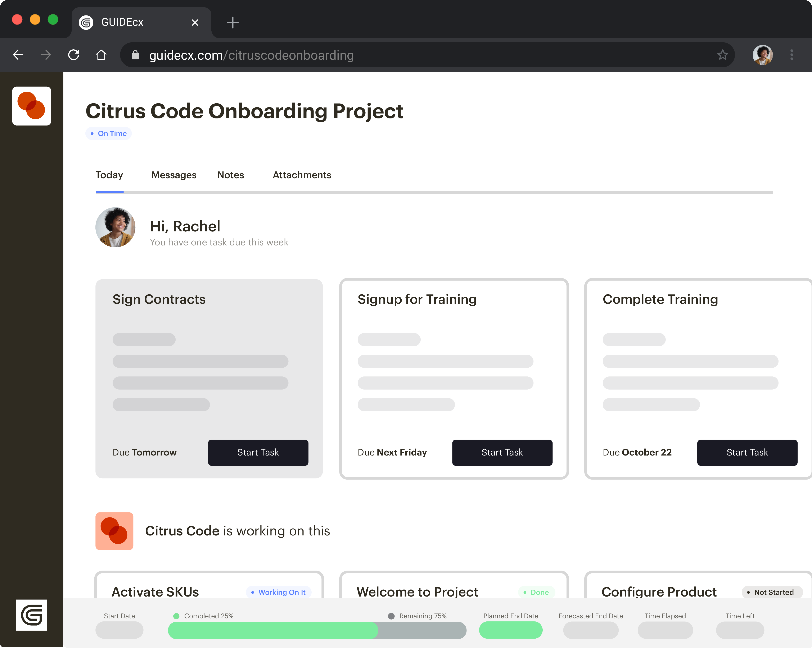Open the Notes tab

(x=230, y=175)
